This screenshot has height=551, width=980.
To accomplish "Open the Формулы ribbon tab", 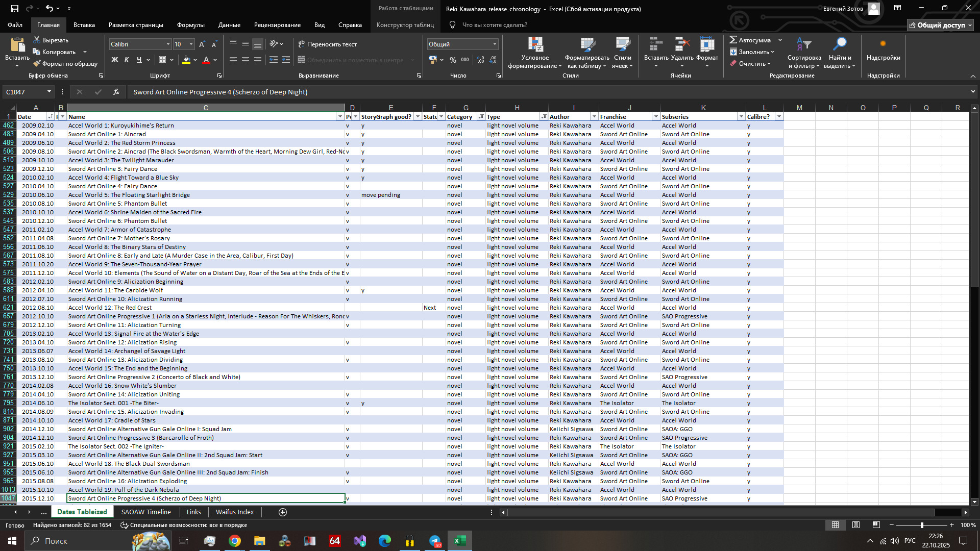I will (x=190, y=24).
